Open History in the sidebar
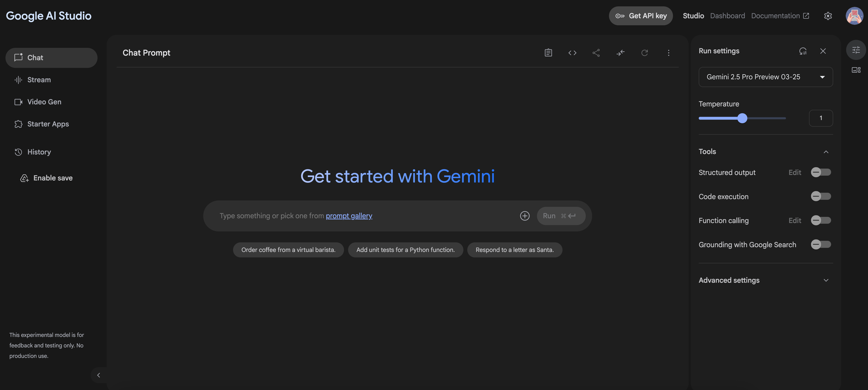Viewport: 868px width, 390px height. (51, 152)
